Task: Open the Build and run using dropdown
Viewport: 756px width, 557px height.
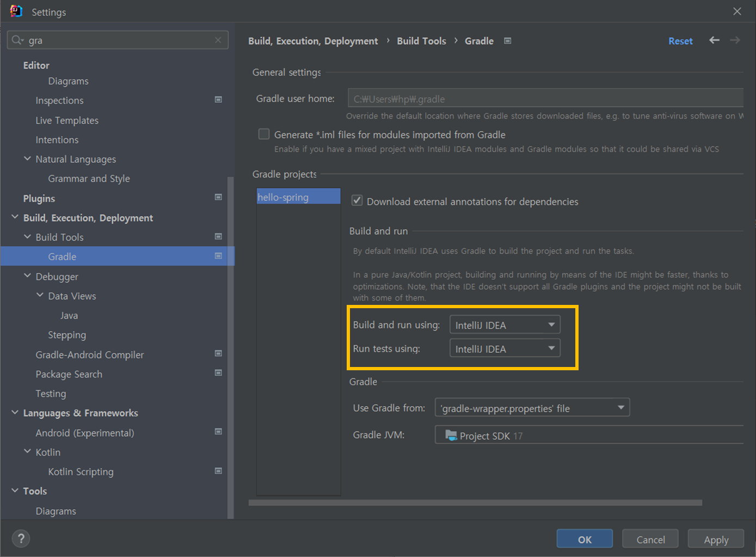Action: [x=505, y=325]
